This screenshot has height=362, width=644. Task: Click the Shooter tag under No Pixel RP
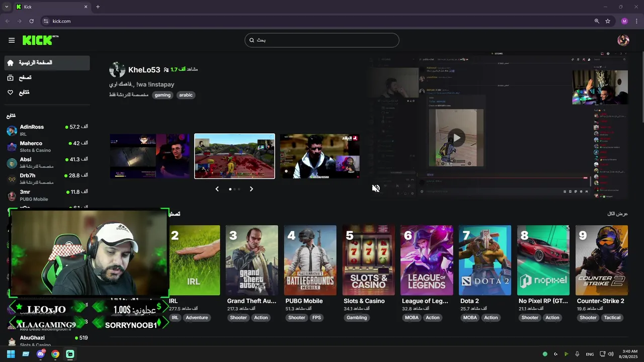[x=530, y=318]
